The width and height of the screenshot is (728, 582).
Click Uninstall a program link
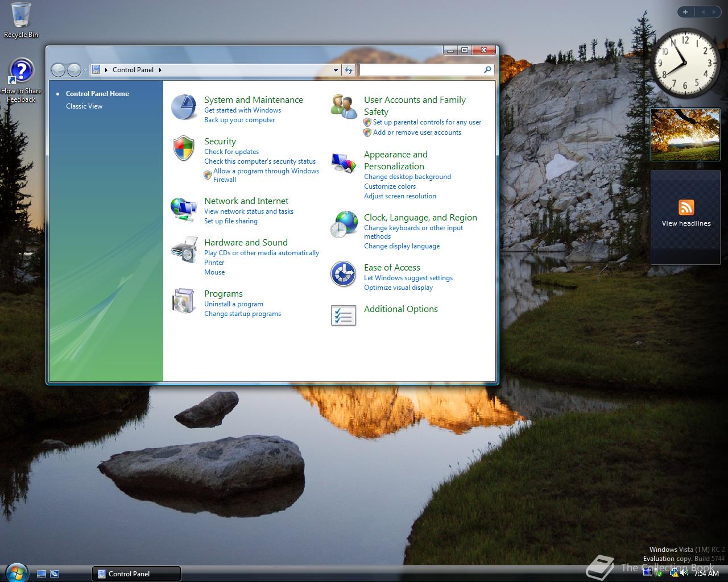[234, 304]
